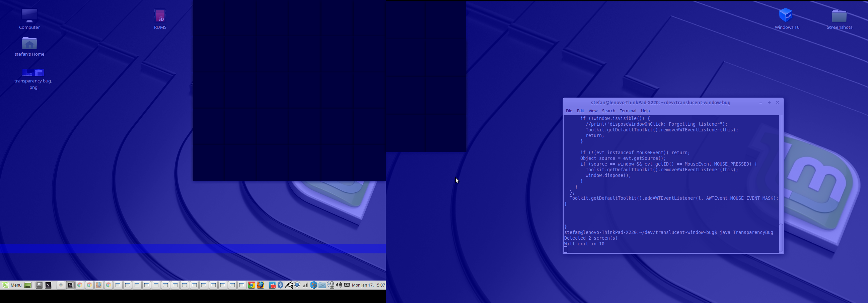Open the volume speaker tray icon

[x=339, y=285]
